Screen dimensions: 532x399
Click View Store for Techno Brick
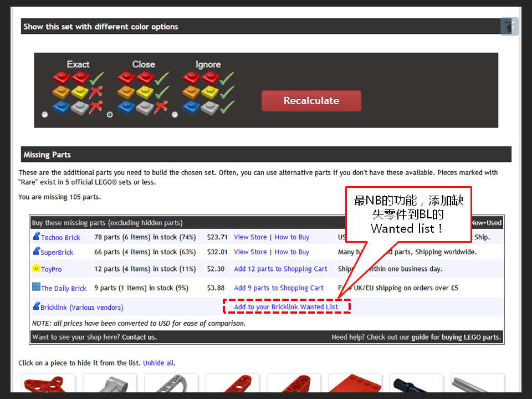(250, 237)
